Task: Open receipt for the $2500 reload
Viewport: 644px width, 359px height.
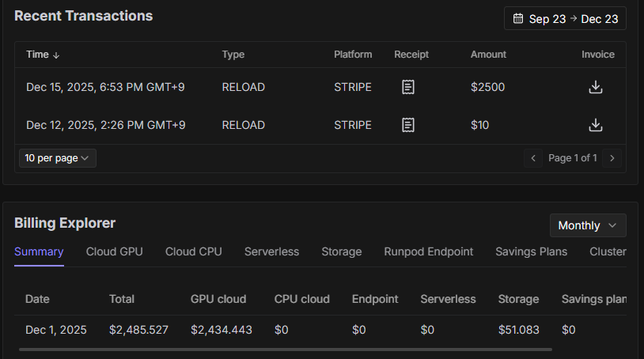Action: [407, 87]
